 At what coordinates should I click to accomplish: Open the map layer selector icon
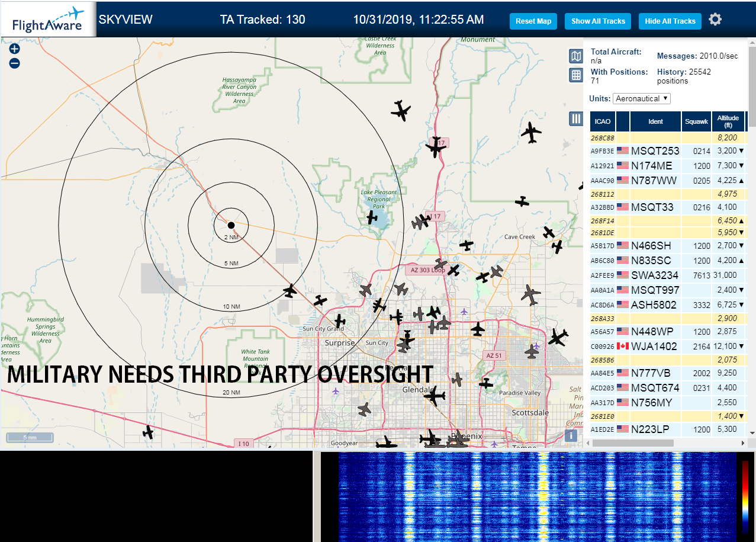576,56
